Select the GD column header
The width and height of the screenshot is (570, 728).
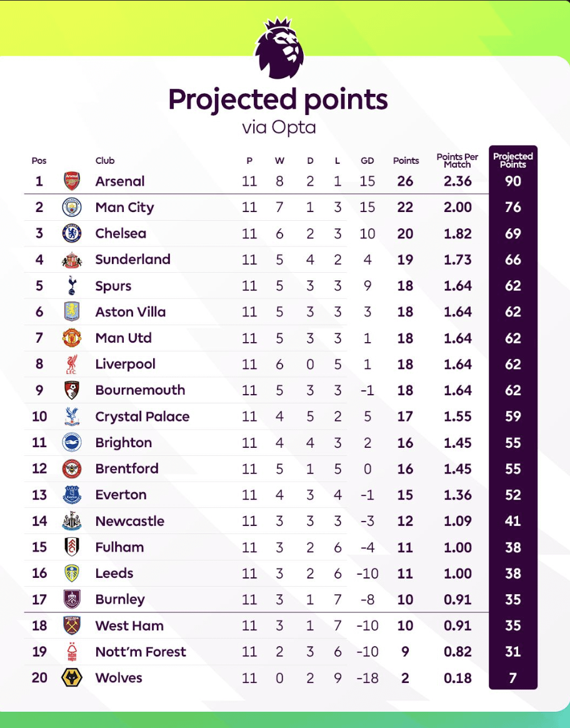point(367,161)
